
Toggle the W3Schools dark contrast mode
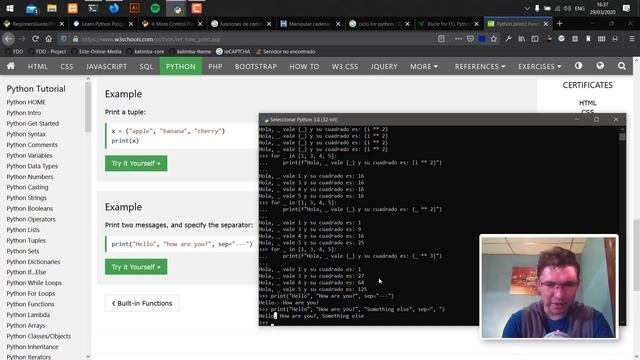tap(578, 66)
